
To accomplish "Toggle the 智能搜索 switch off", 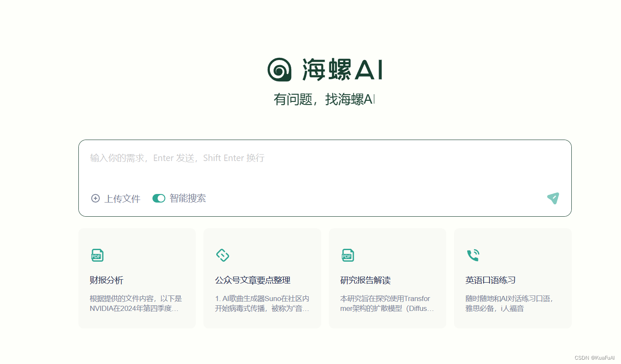I will click(159, 198).
